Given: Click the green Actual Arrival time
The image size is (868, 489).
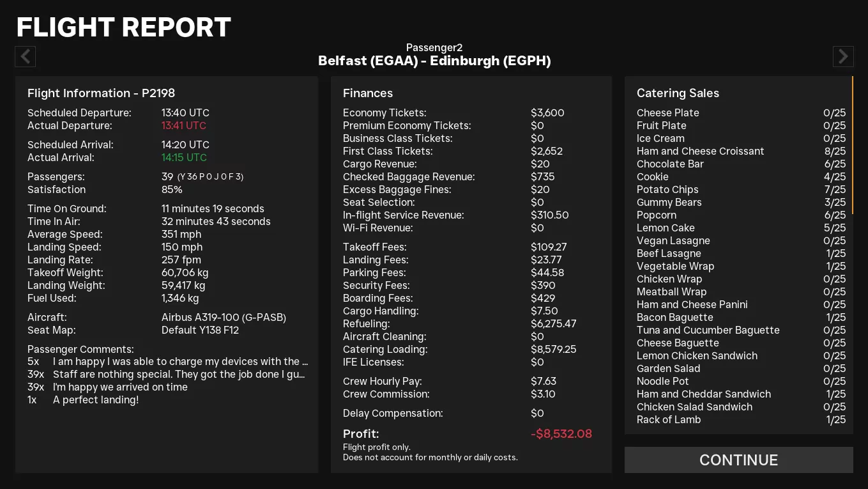Looking at the screenshot, I should click(x=184, y=158).
